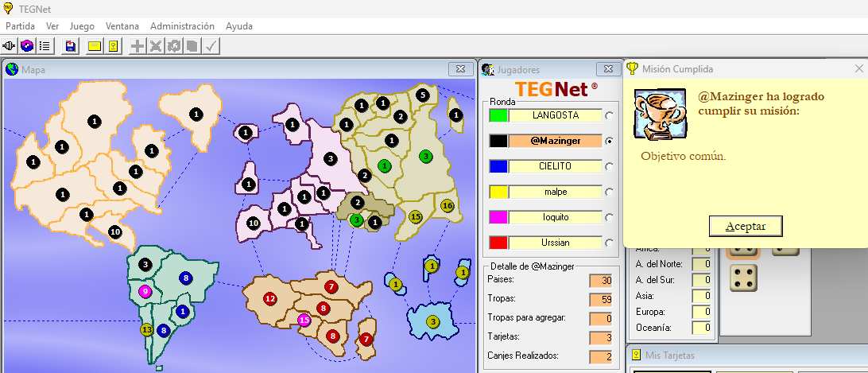Click the grey plus toolbar icon
Viewport: 868px width, 373px height.
pyautogui.click(x=138, y=46)
